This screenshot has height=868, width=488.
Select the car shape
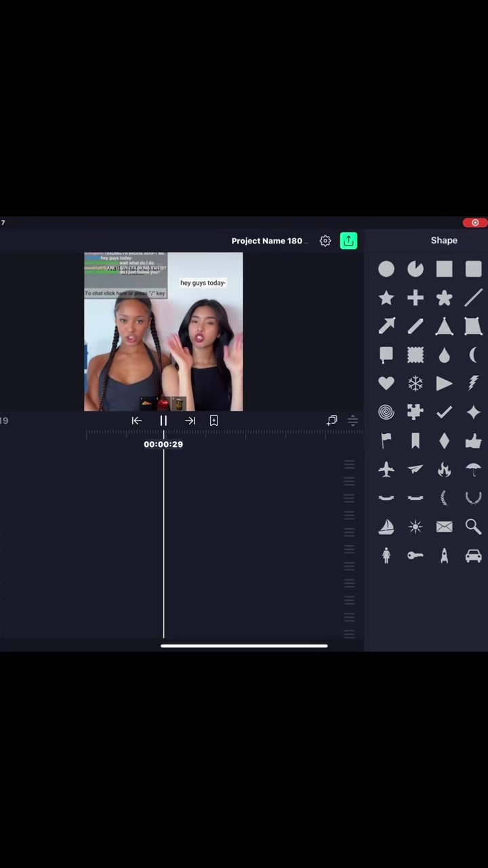click(x=473, y=556)
